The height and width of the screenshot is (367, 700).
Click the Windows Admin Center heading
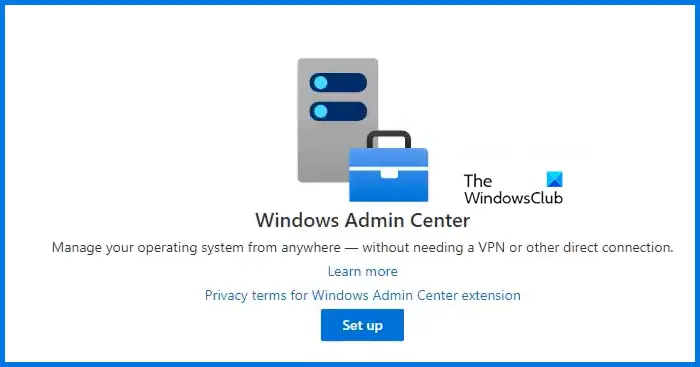click(362, 220)
